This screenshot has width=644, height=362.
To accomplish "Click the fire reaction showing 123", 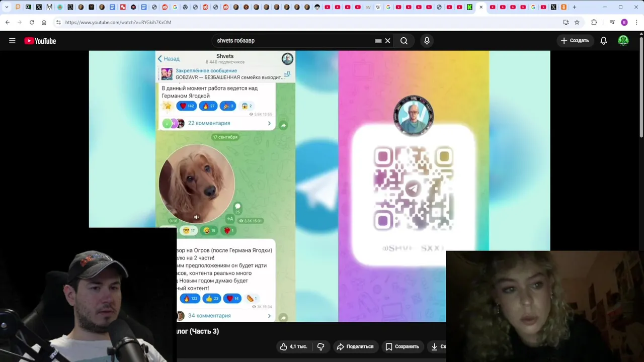I will pyautogui.click(x=190, y=299).
